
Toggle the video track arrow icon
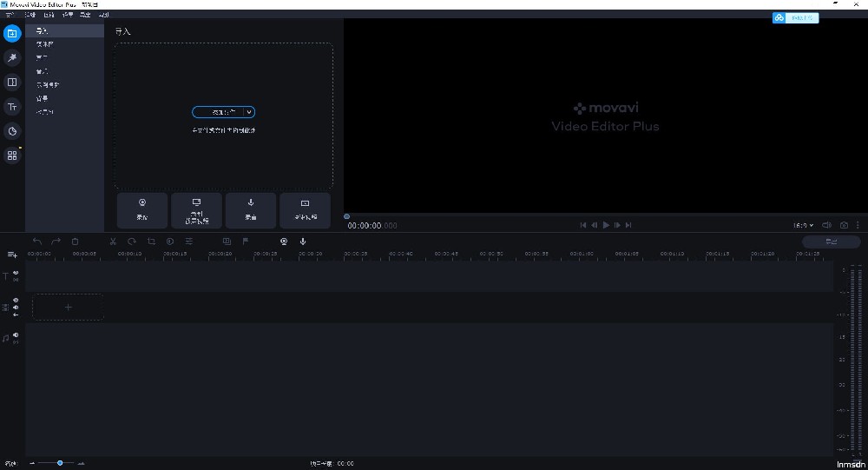click(16, 314)
